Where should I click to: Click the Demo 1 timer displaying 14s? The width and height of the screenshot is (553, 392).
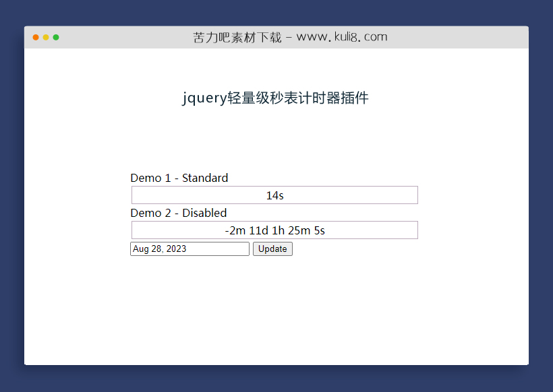[x=274, y=195]
